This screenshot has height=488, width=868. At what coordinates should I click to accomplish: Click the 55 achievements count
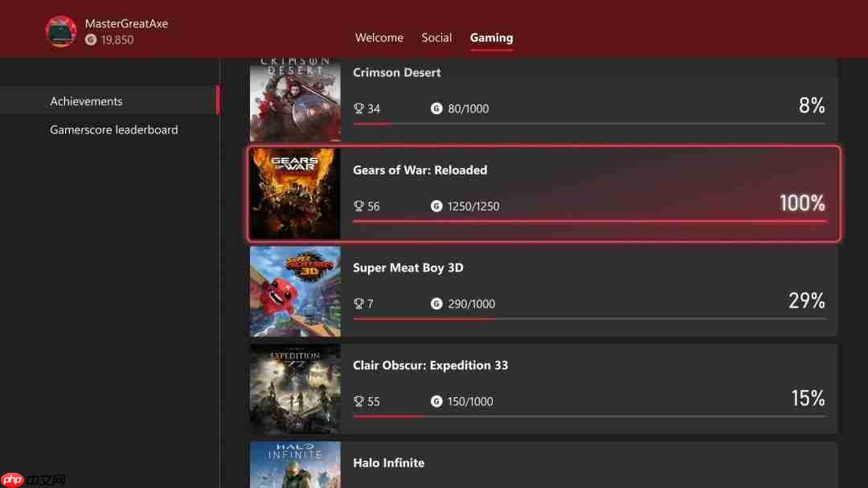[374, 401]
